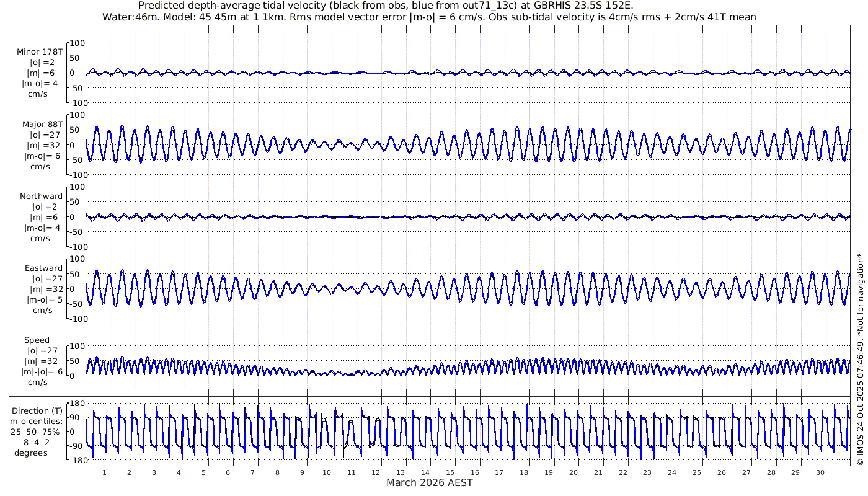868x496 pixels.
Task: Select the "degrees" unit under Direction
Action: [32, 453]
